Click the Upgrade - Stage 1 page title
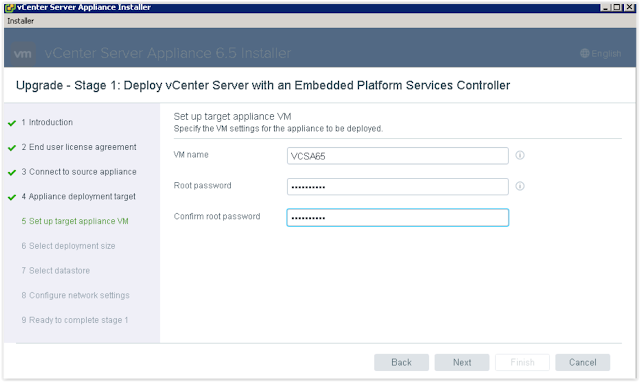640x382 pixels. click(x=263, y=85)
